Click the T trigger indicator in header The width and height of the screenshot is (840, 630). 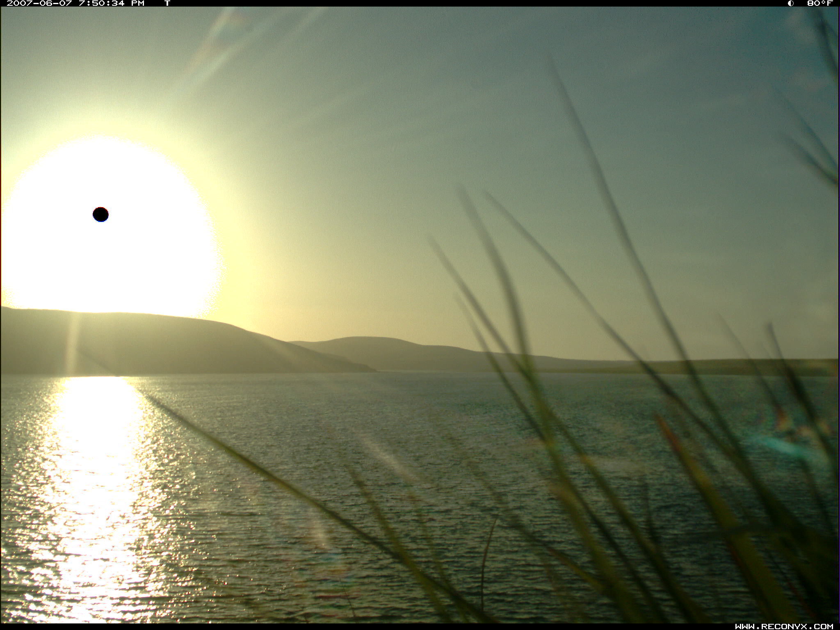tap(167, 3)
